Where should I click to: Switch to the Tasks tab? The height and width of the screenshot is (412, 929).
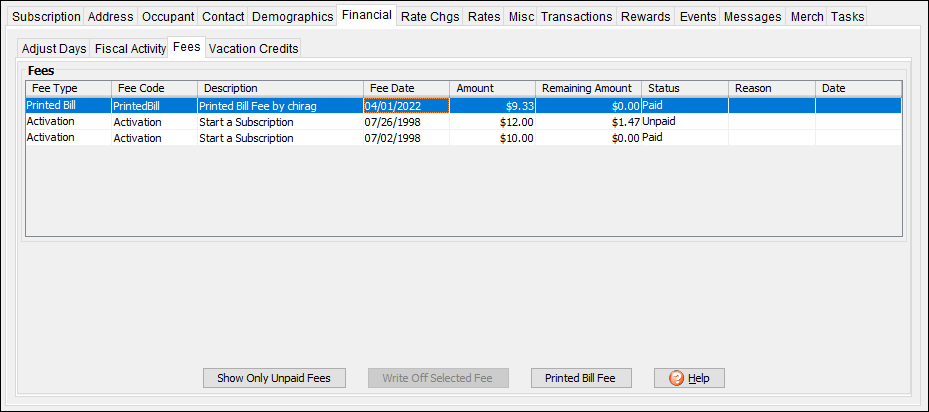coord(847,17)
